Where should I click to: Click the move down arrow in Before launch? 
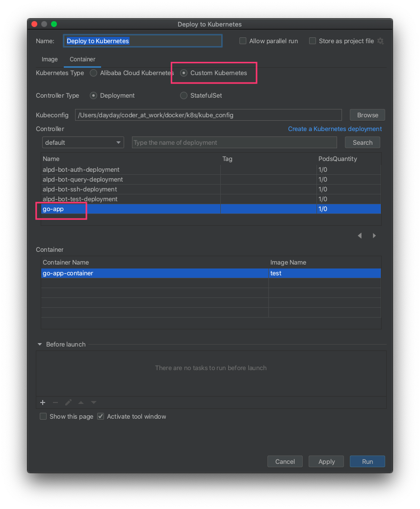(94, 402)
